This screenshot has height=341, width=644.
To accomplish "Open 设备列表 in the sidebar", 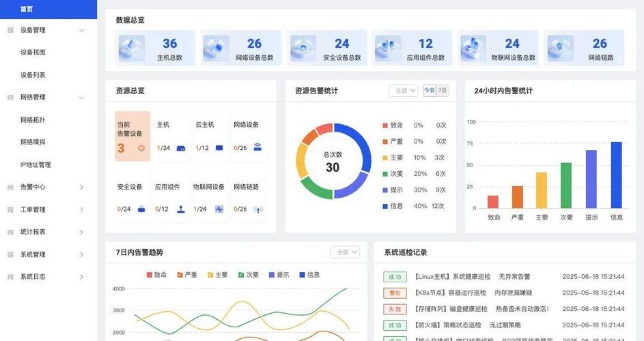I will [x=33, y=75].
